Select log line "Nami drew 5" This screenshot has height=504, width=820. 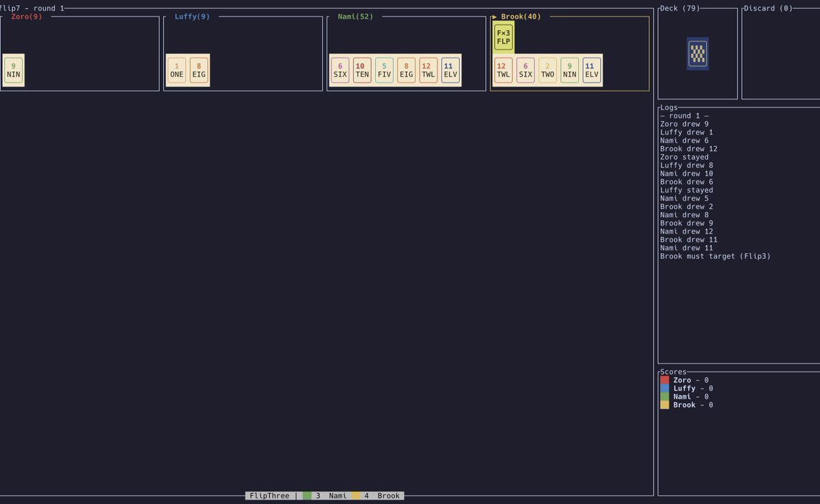(684, 199)
